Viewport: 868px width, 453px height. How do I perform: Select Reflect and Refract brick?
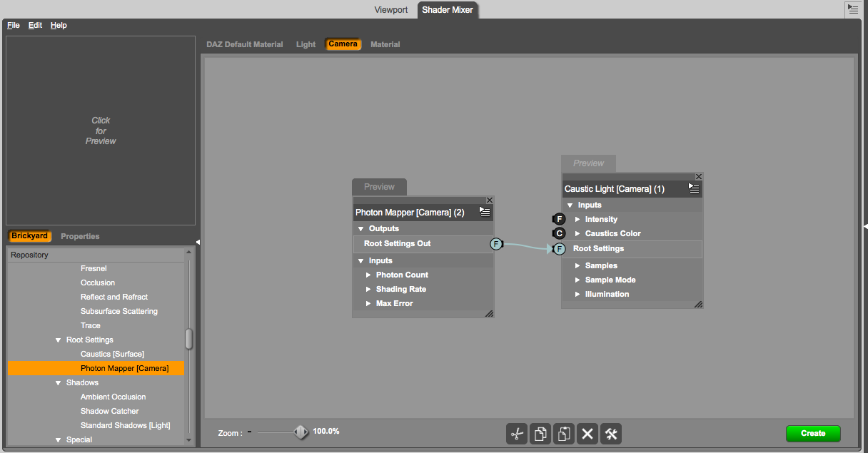click(114, 297)
